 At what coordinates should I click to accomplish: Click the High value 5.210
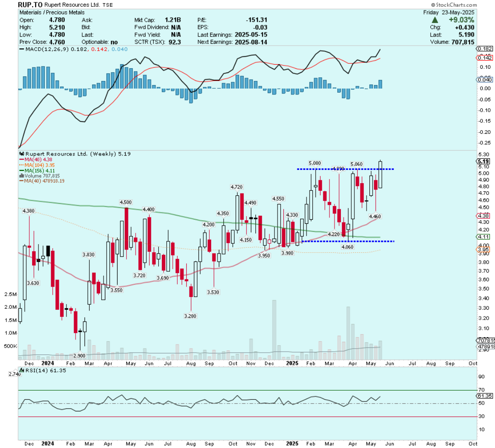pos(57,28)
